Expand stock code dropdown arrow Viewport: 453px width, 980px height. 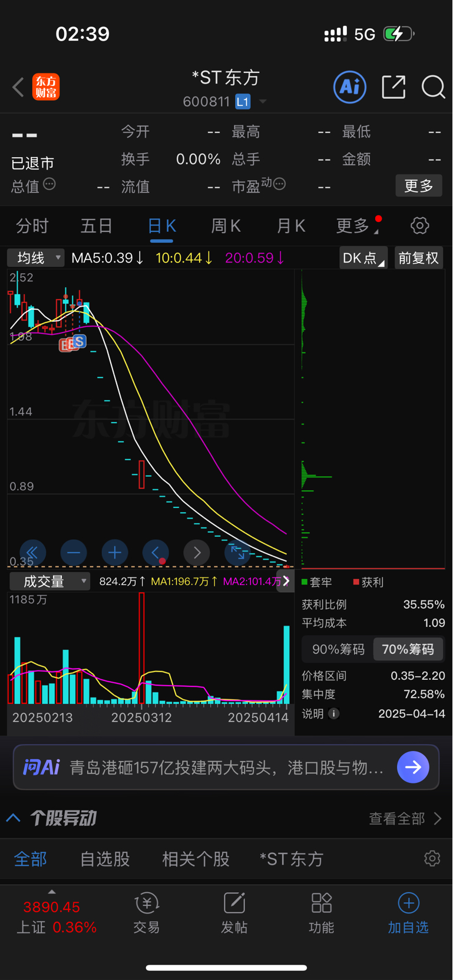click(x=263, y=102)
